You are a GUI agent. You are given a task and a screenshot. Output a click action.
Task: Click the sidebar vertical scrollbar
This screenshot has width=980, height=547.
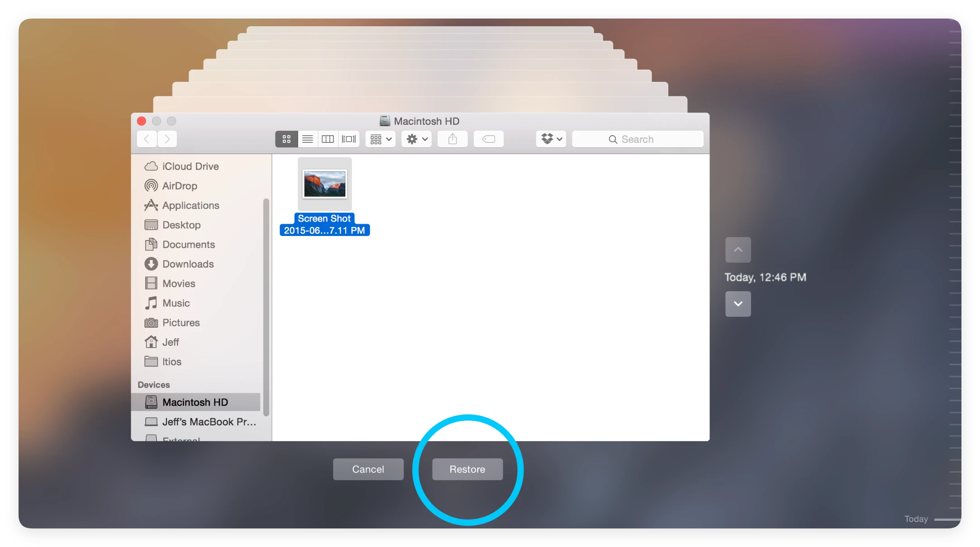(266, 307)
